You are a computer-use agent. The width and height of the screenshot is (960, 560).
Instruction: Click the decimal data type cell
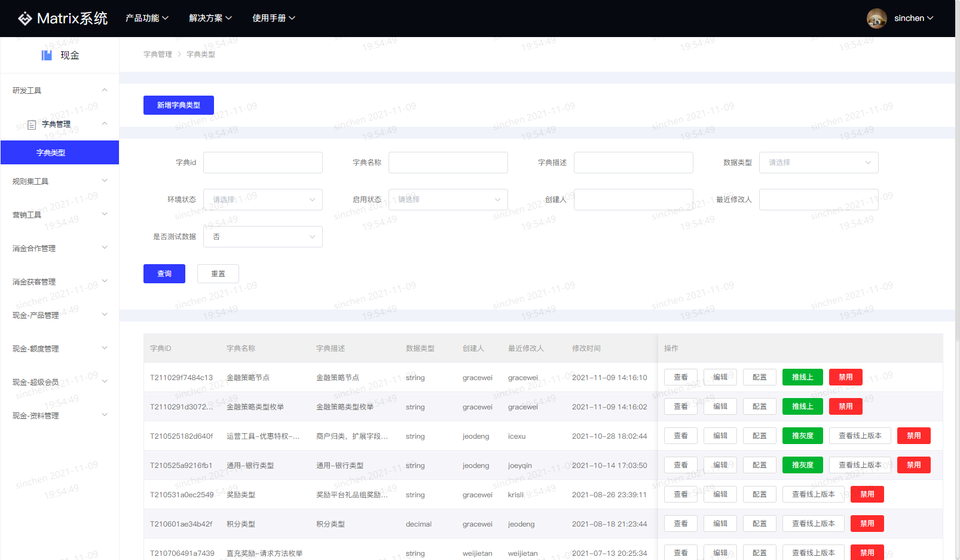pos(418,524)
